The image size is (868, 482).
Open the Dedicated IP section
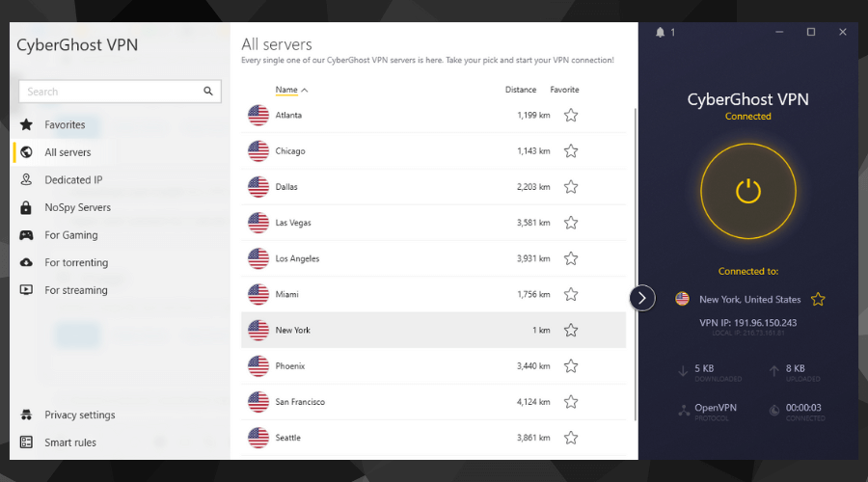[73, 180]
